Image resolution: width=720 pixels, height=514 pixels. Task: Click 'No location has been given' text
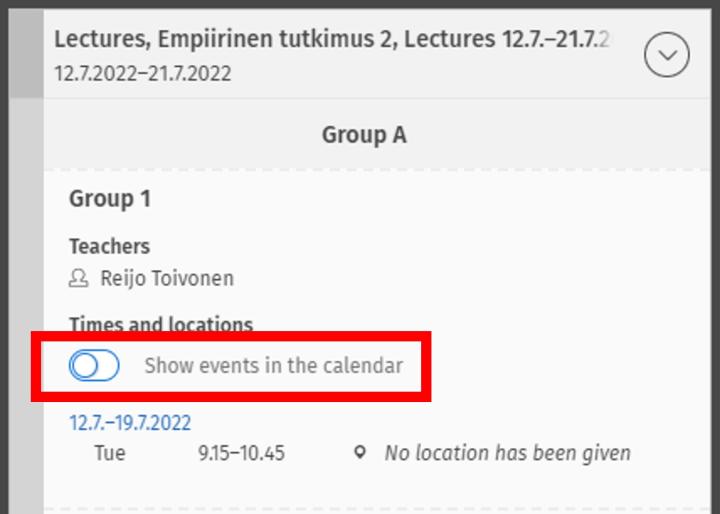pyautogui.click(x=507, y=454)
